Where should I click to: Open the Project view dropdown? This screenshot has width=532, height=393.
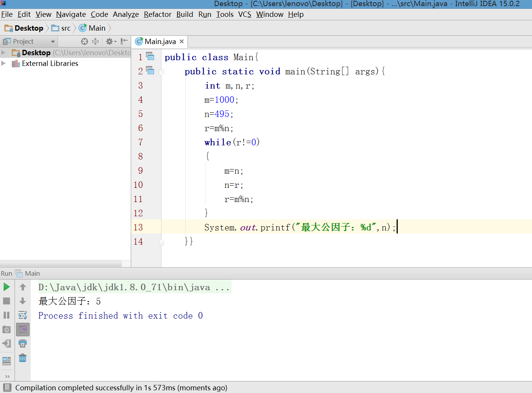coord(53,41)
